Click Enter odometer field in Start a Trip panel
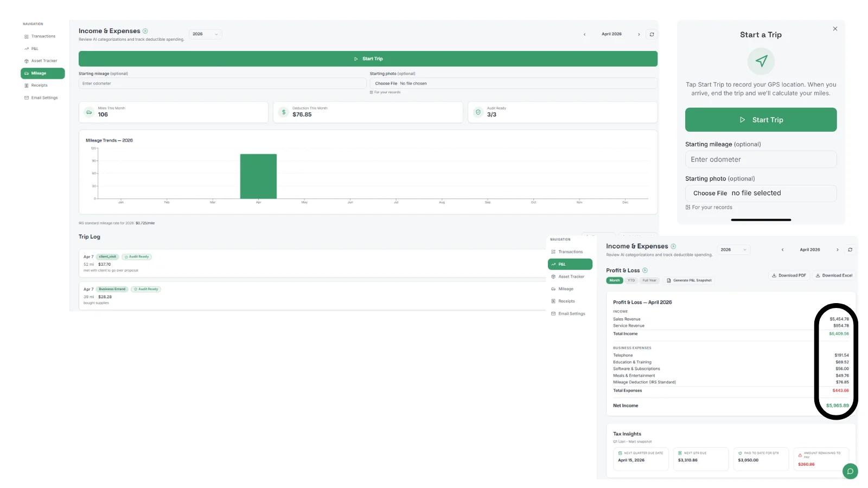Viewport: 868px width, 488px height. tap(761, 159)
